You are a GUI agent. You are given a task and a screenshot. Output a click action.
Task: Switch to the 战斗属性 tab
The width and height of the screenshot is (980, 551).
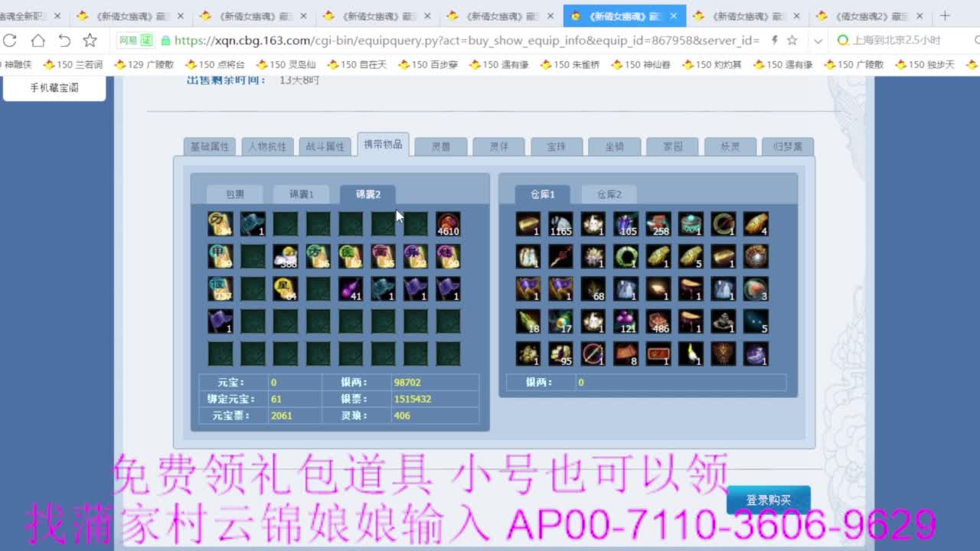tap(325, 146)
